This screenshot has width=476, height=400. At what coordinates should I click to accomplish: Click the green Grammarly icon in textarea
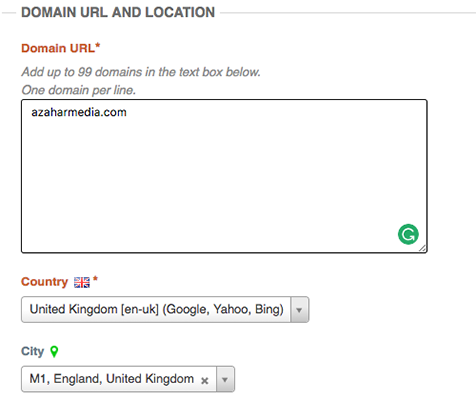click(x=408, y=234)
